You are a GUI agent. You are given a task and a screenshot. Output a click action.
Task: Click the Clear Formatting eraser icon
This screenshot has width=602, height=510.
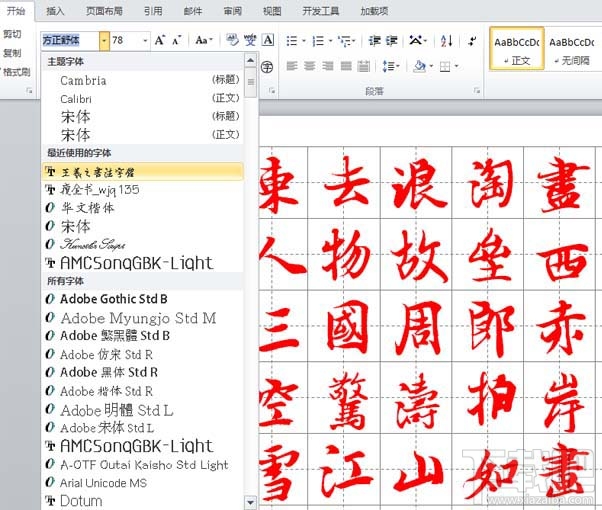pos(232,40)
